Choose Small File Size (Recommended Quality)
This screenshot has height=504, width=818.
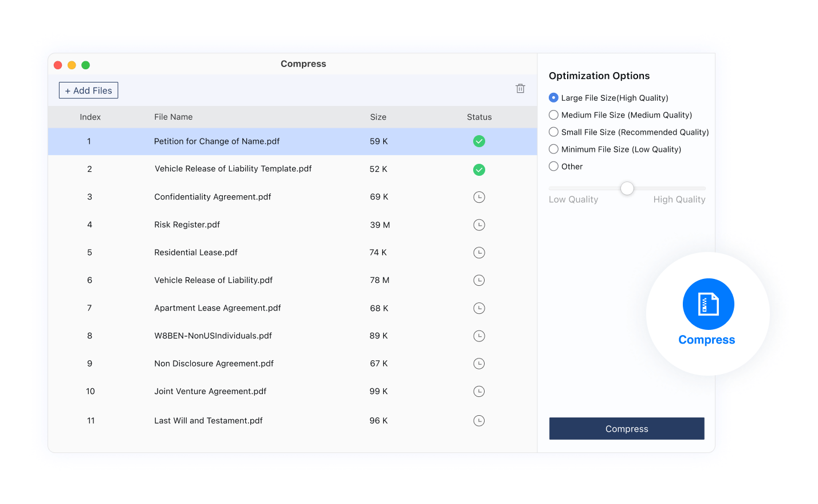point(553,132)
